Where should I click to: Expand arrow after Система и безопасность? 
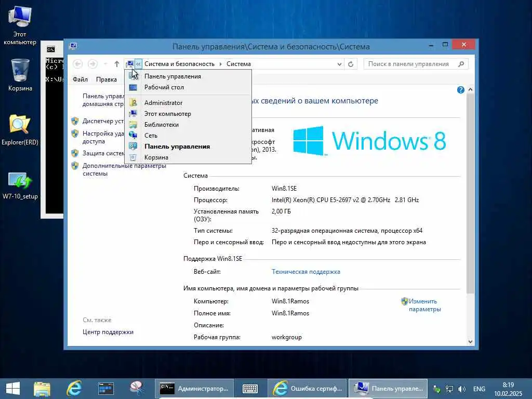point(220,64)
